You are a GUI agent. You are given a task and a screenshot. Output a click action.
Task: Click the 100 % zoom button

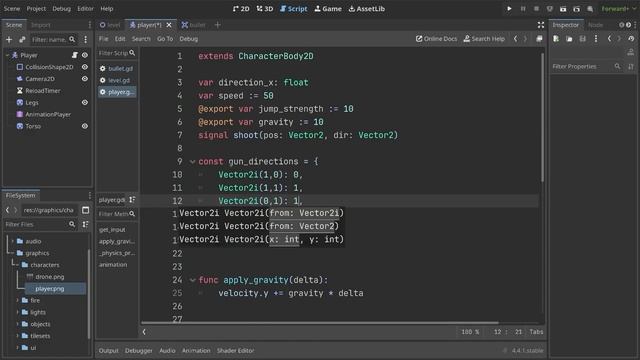pyautogui.click(x=470, y=332)
